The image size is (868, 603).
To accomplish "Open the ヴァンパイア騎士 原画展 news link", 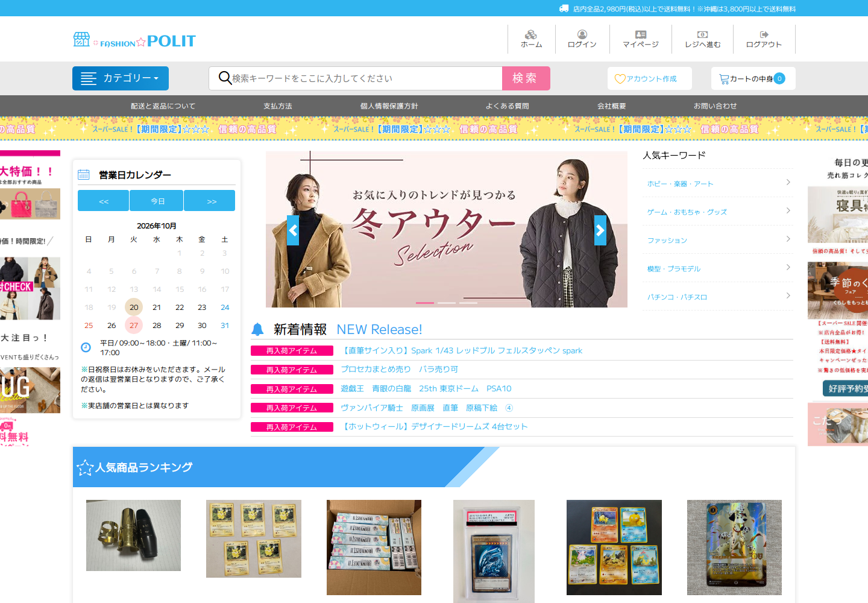I will pyautogui.click(x=427, y=408).
